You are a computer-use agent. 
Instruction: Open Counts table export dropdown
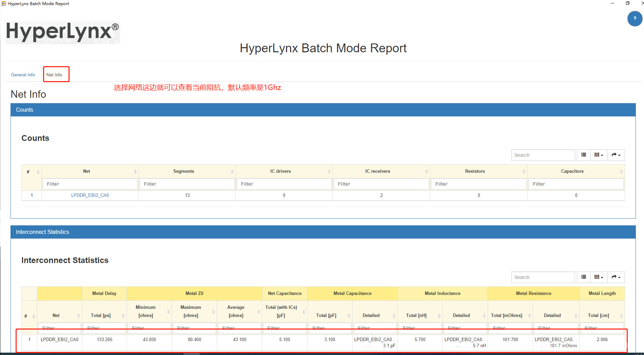(x=616, y=155)
